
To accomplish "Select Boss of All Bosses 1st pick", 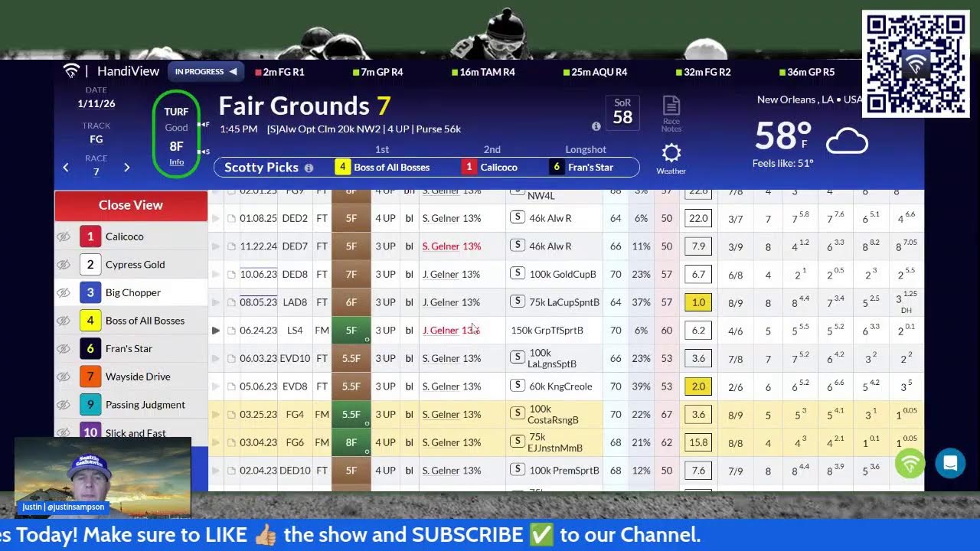I will (383, 168).
